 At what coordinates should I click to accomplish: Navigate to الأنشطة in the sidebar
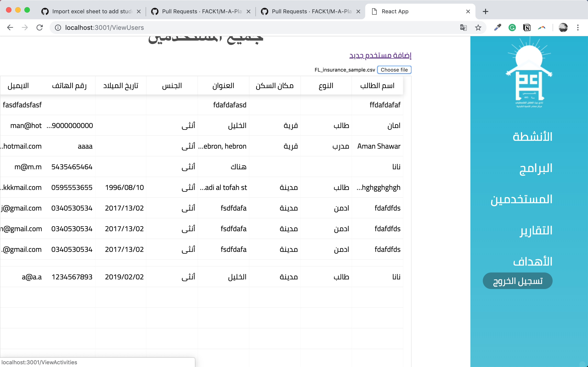tap(532, 137)
